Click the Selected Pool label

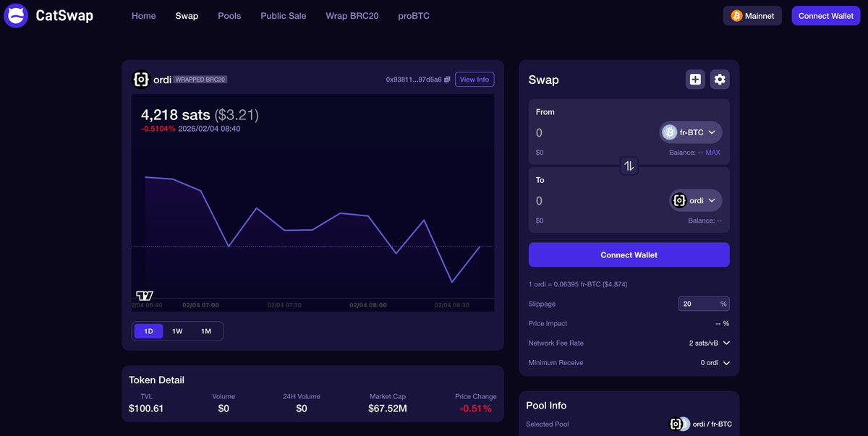548,424
